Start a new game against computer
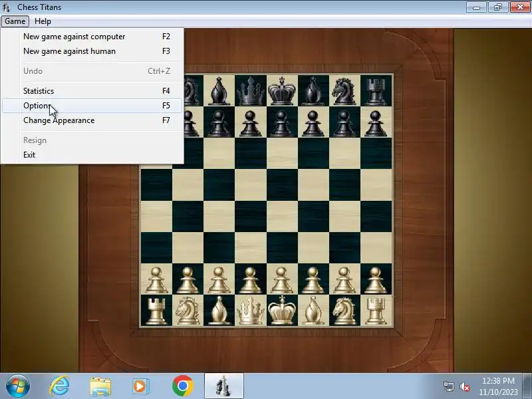 point(92,37)
